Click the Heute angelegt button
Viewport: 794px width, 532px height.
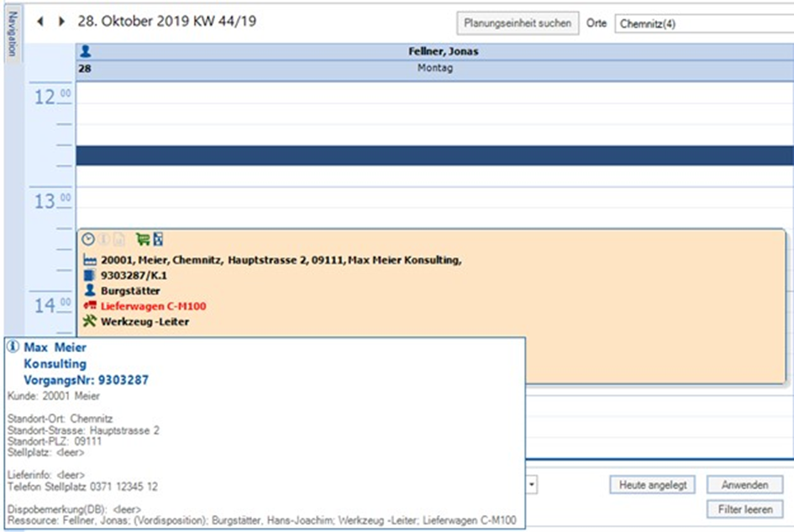coord(652,485)
